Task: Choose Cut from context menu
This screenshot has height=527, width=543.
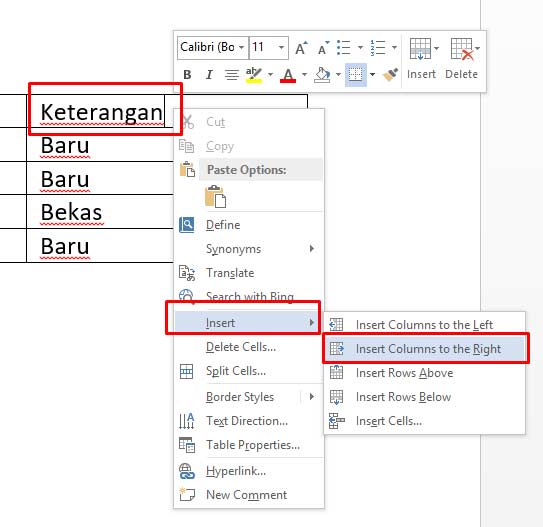Action: click(x=249, y=122)
